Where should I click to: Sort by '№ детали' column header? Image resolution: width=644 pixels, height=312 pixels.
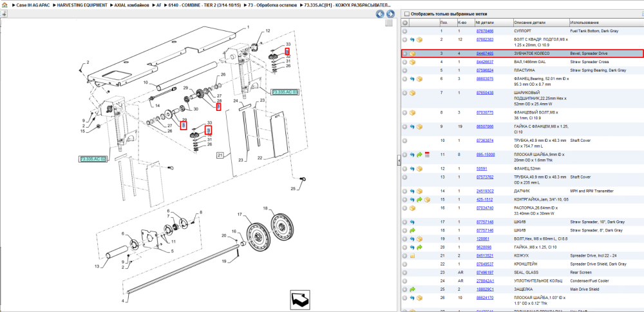tap(494, 23)
